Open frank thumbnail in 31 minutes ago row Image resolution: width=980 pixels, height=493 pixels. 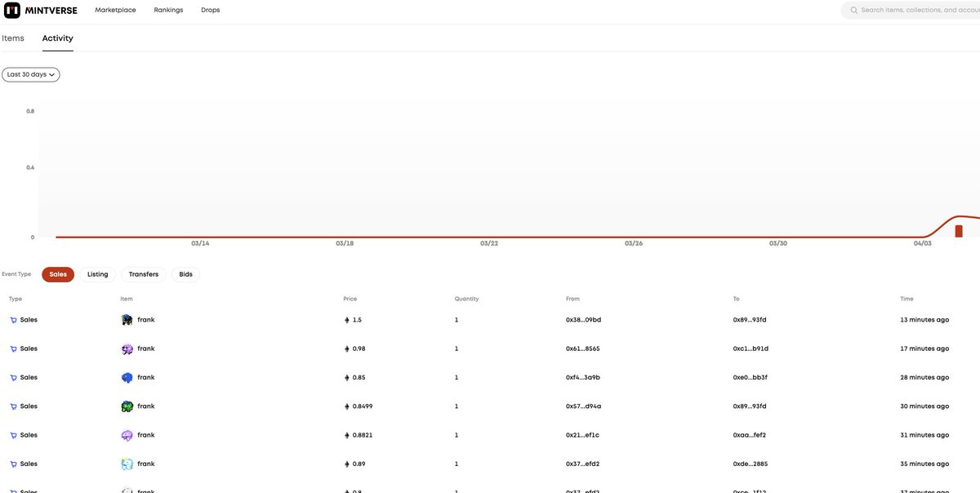[x=127, y=435]
